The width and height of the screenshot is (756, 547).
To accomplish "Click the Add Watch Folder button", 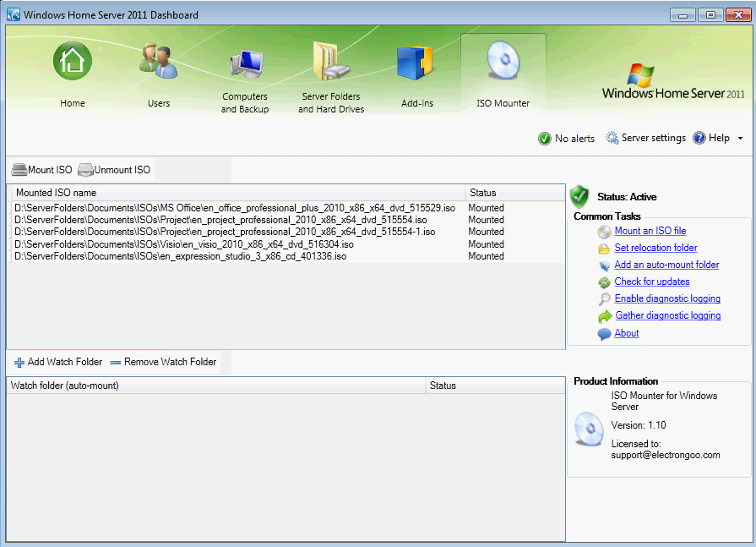I will pyautogui.click(x=58, y=362).
